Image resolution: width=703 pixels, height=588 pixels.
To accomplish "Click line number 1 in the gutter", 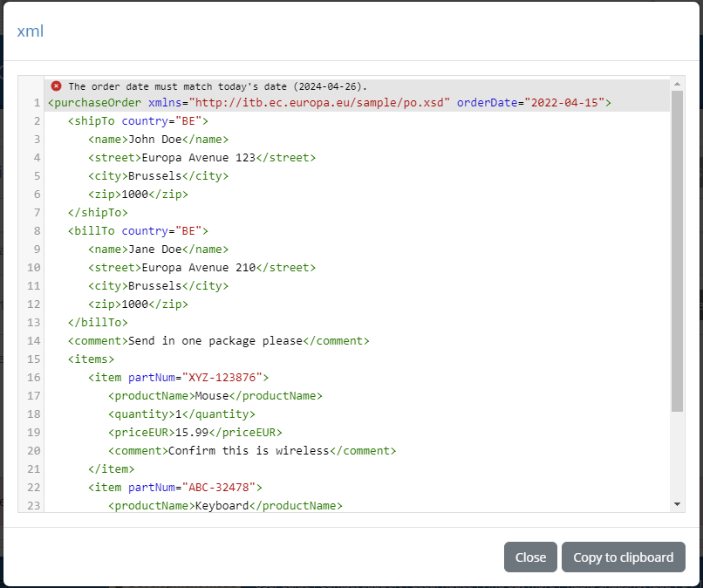I will pos(37,103).
